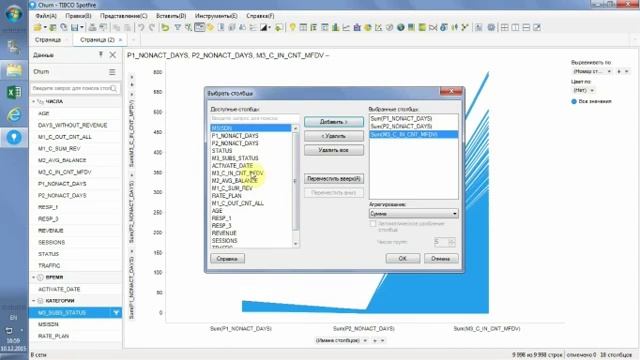Open the aggregation dropdown showing Сумма

[x=413, y=213]
